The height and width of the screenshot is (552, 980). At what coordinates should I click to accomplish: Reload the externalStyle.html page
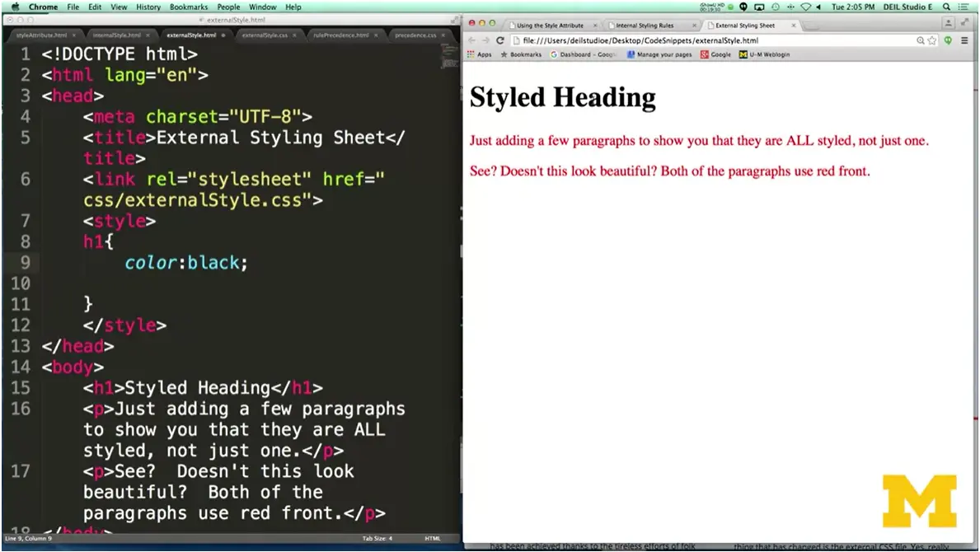(x=500, y=39)
